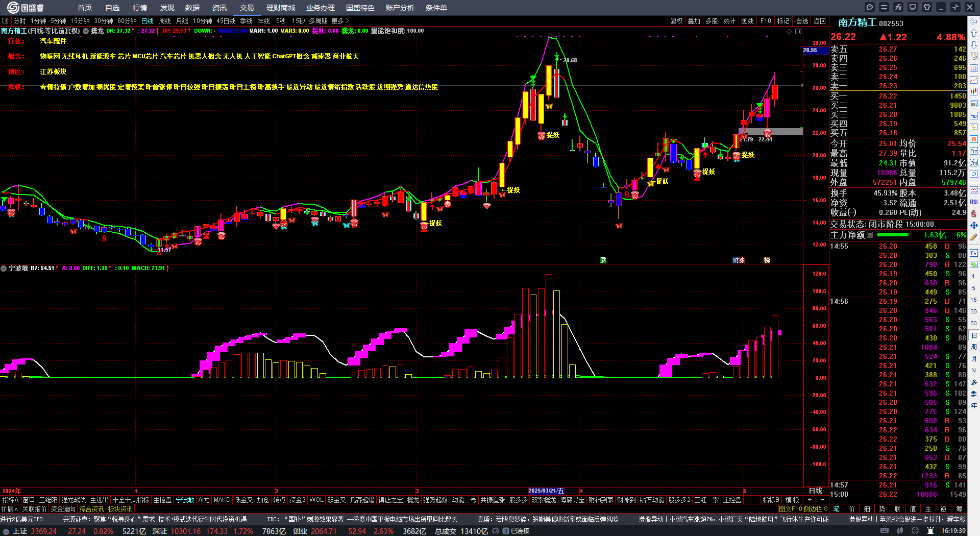Click the 图文F10 link
Viewport: 980px width, 536px height.
pyautogui.click(x=791, y=509)
